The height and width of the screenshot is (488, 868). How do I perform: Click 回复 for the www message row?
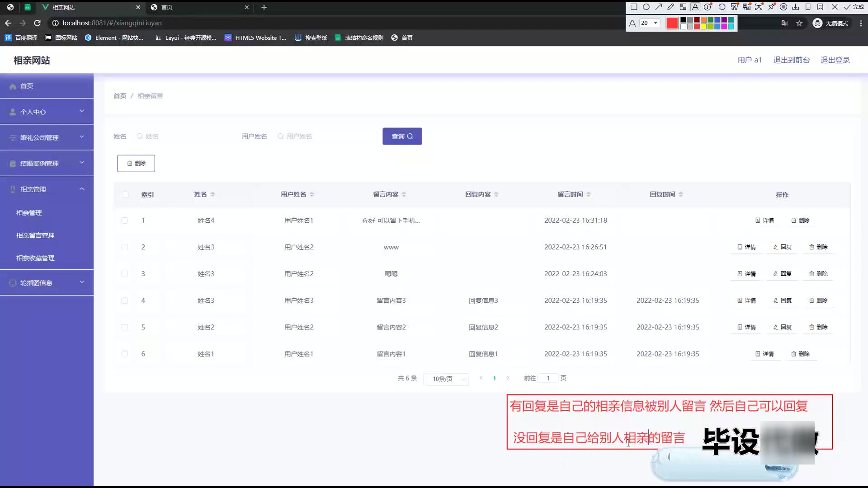(783, 247)
